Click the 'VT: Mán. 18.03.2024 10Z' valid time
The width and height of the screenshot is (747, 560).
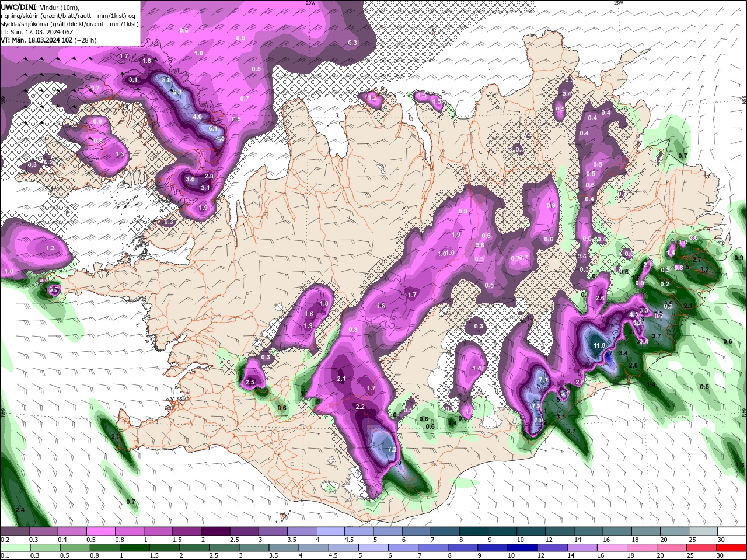coord(37,40)
